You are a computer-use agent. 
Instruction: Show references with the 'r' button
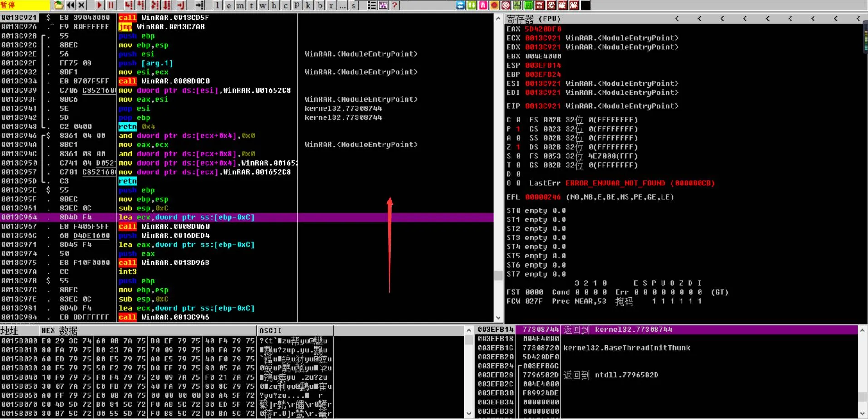click(x=331, y=5)
